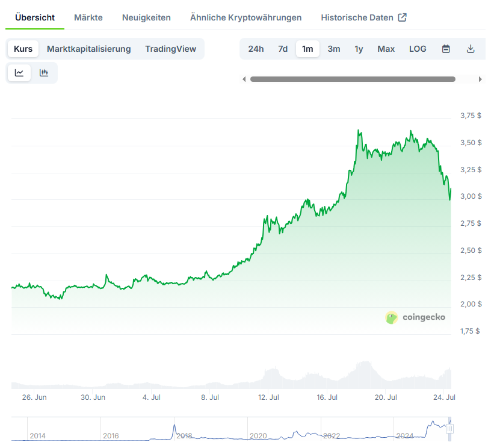Screen dimensions: 491x448
Task: Select the Übersicht tab
Action: coord(34,17)
